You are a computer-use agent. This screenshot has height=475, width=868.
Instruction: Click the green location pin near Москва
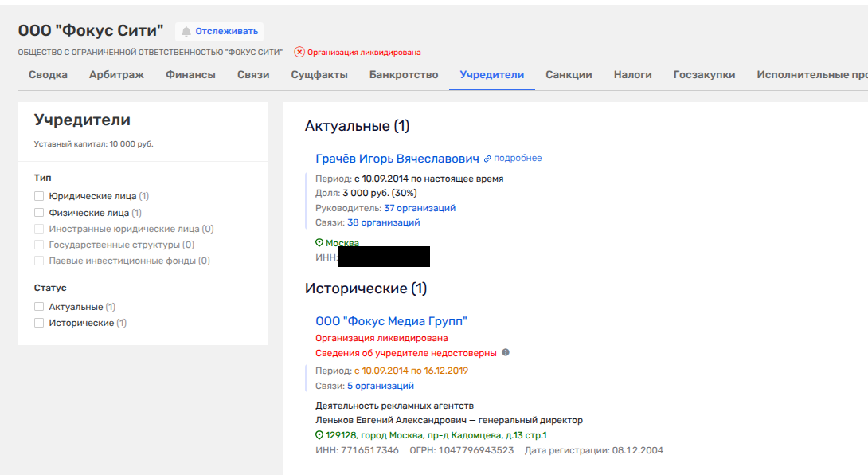319,243
